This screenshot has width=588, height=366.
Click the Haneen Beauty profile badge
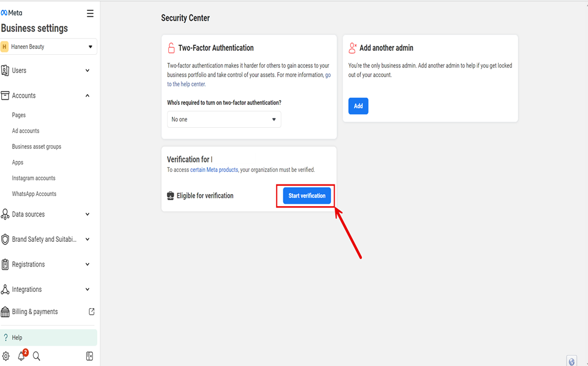click(x=5, y=46)
